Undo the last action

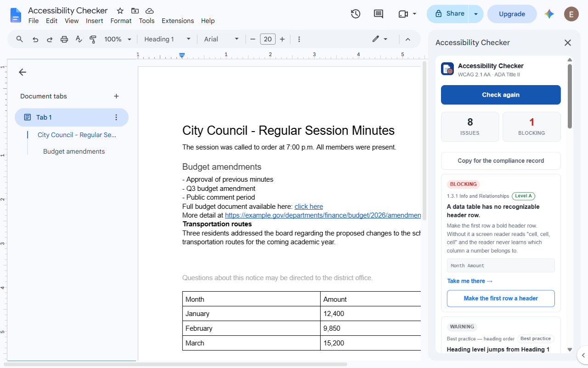(x=35, y=39)
